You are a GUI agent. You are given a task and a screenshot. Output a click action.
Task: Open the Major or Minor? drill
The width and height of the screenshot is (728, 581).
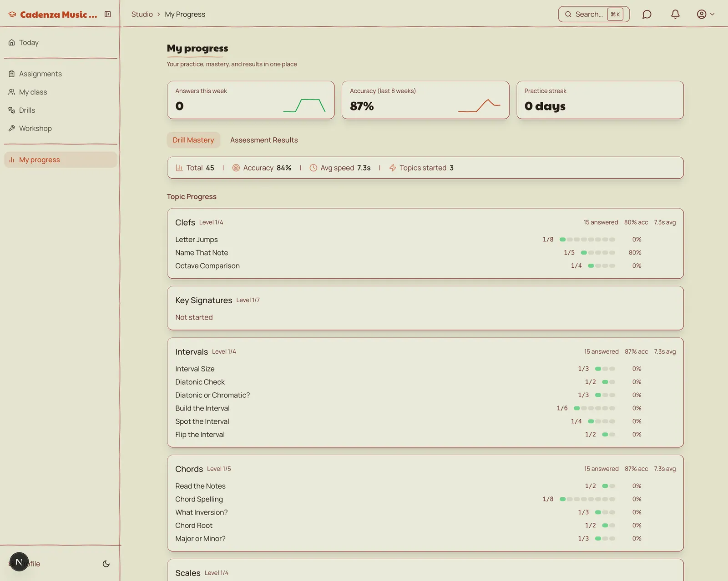pyautogui.click(x=200, y=539)
